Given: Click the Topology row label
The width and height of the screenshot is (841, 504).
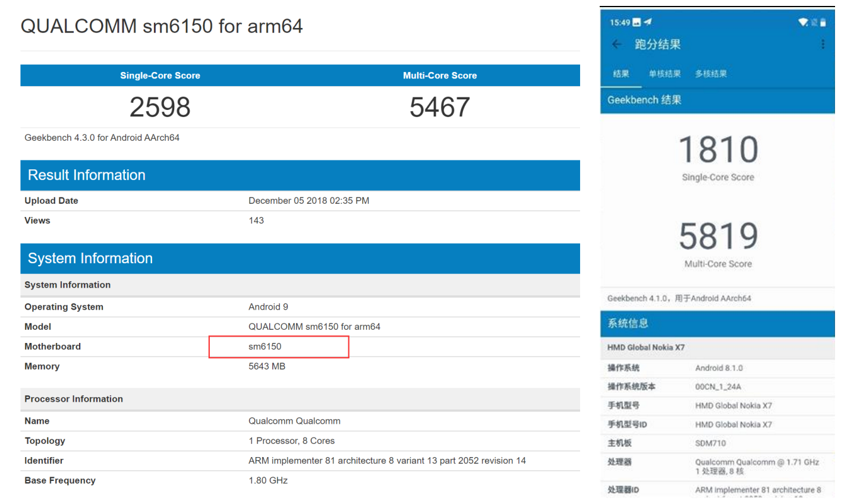Looking at the screenshot, I should (45, 441).
